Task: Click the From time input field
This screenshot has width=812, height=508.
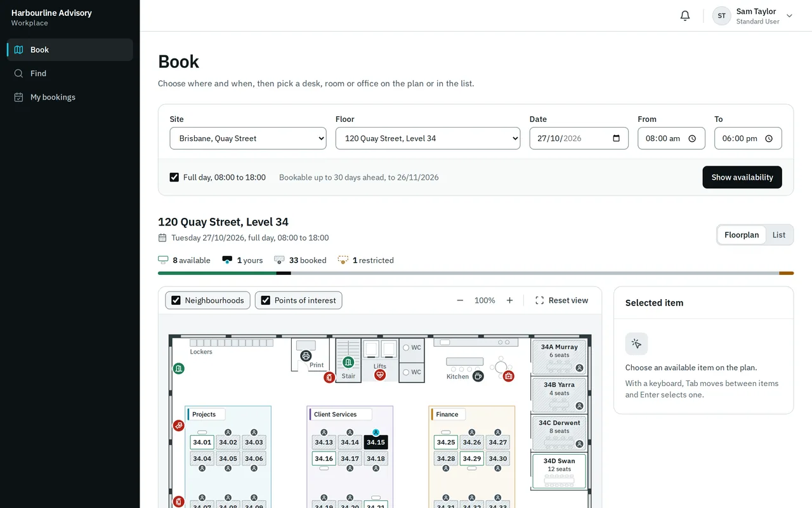Action: tap(671, 138)
